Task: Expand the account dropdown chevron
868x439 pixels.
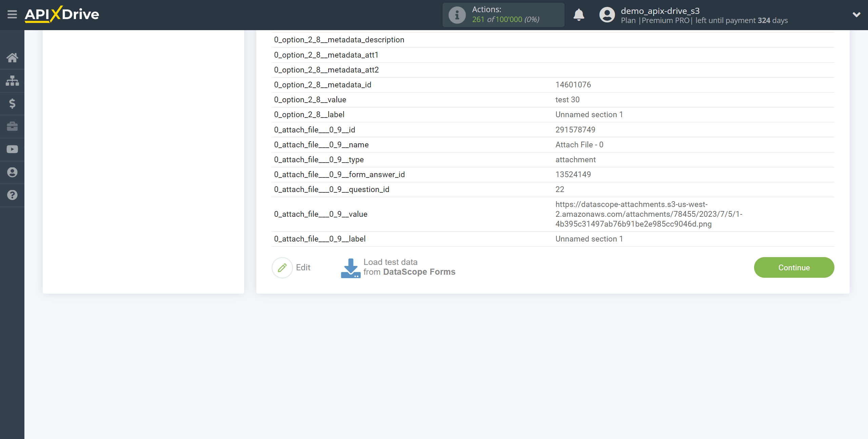Action: (856, 15)
